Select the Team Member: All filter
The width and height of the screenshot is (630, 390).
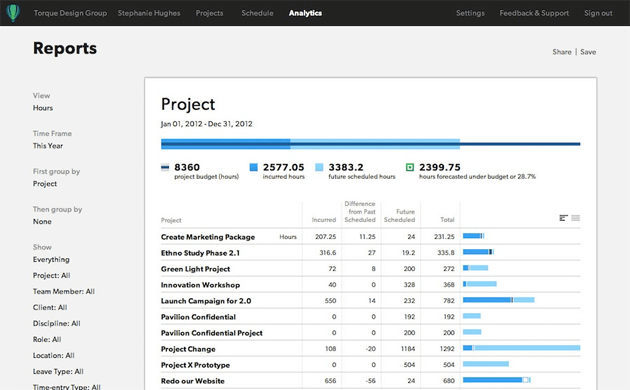pyautogui.click(x=64, y=291)
